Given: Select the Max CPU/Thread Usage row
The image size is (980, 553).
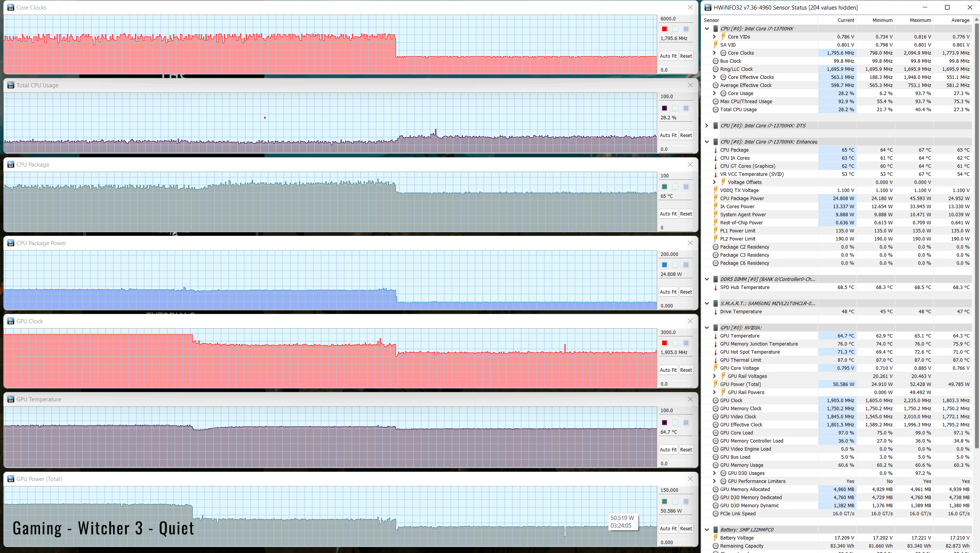Looking at the screenshot, I should tap(836, 101).
